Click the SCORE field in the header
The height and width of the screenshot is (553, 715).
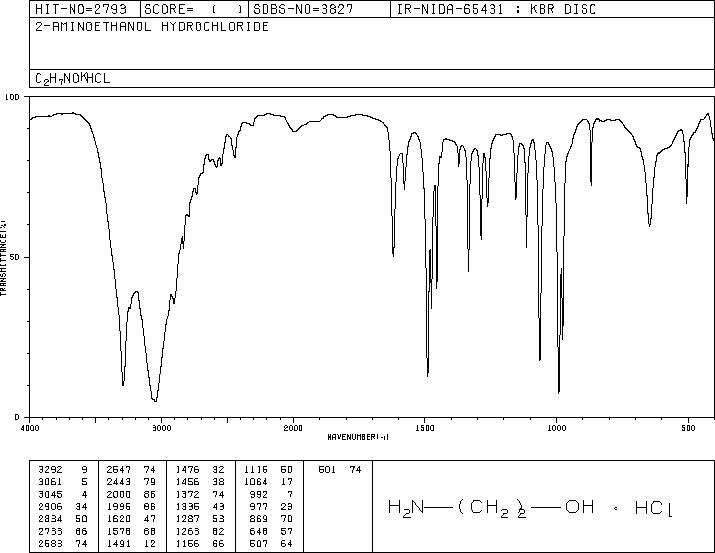194,9
